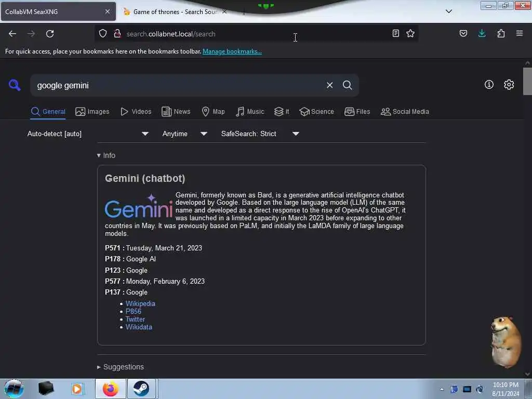This screenshot has width=532, height=399.
Task: Collapse the Info section
Action: [x=106, y=155]
